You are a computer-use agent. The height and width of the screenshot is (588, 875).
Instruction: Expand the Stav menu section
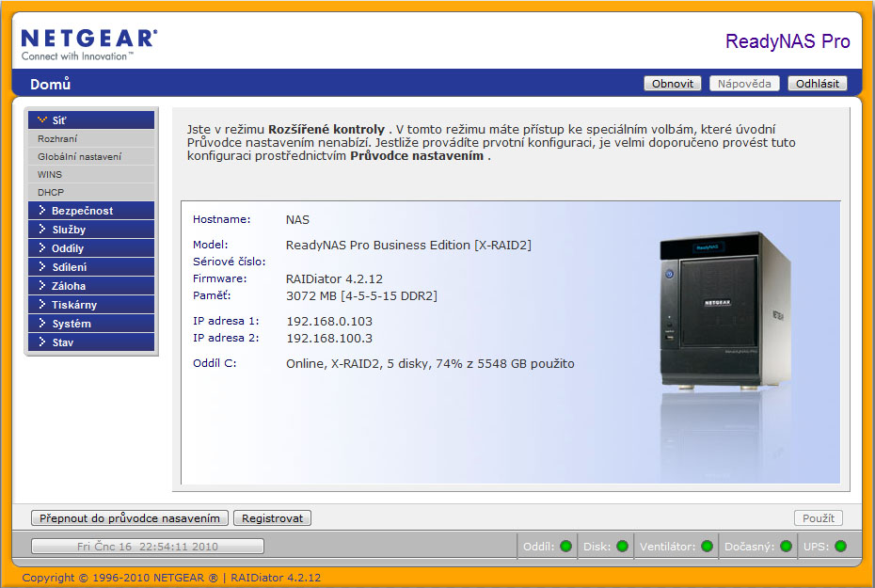point(91,342)
